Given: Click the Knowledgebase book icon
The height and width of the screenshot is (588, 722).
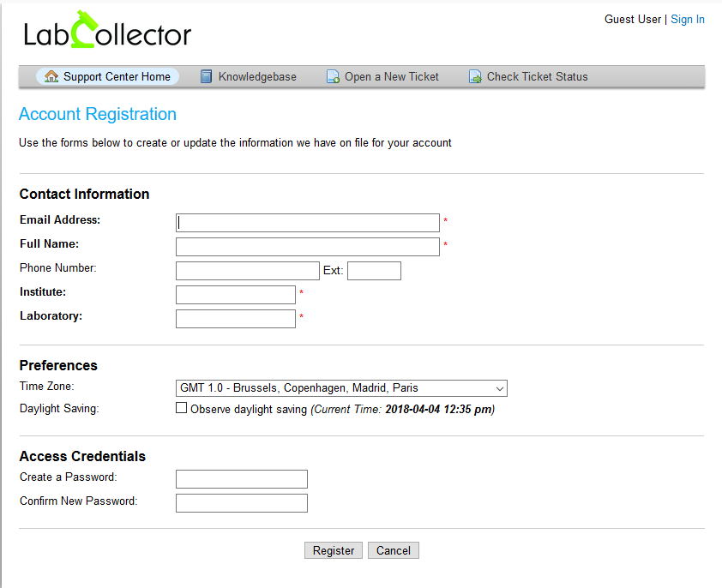Looking at the screenshot, I should click(207, 76).
